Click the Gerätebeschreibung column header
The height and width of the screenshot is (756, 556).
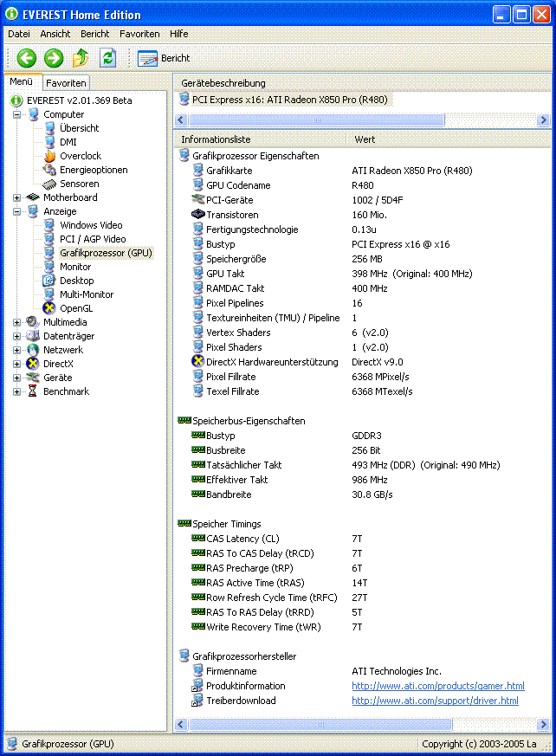[362, 83]
